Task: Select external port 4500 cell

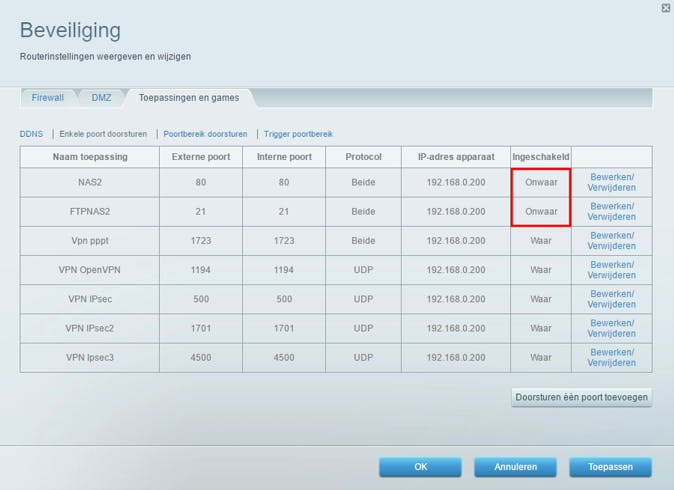Action: click(201, 358)
